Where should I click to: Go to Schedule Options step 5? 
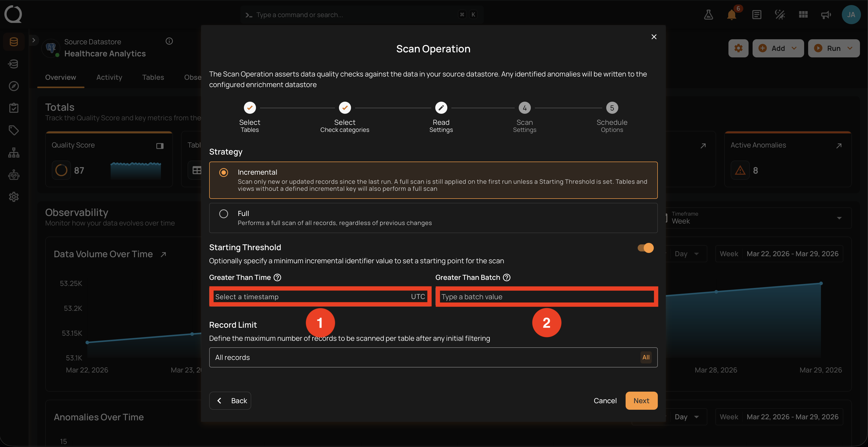(x=612, y=117)
